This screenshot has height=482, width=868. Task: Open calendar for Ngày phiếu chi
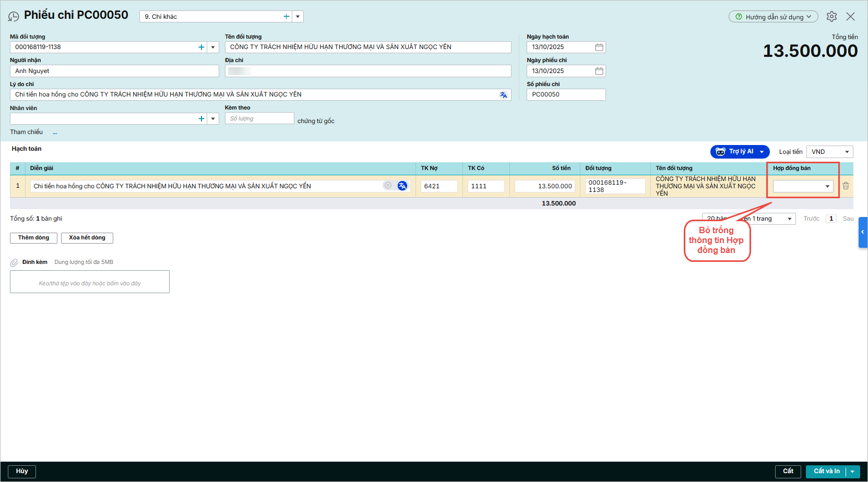(x=599, y=71)
